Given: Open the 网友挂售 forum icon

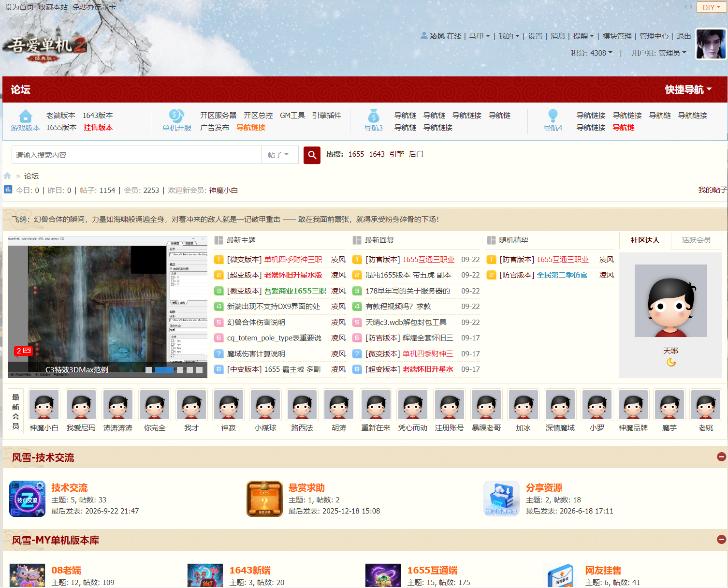Looking at the screenshot, I should pos(561,576).
